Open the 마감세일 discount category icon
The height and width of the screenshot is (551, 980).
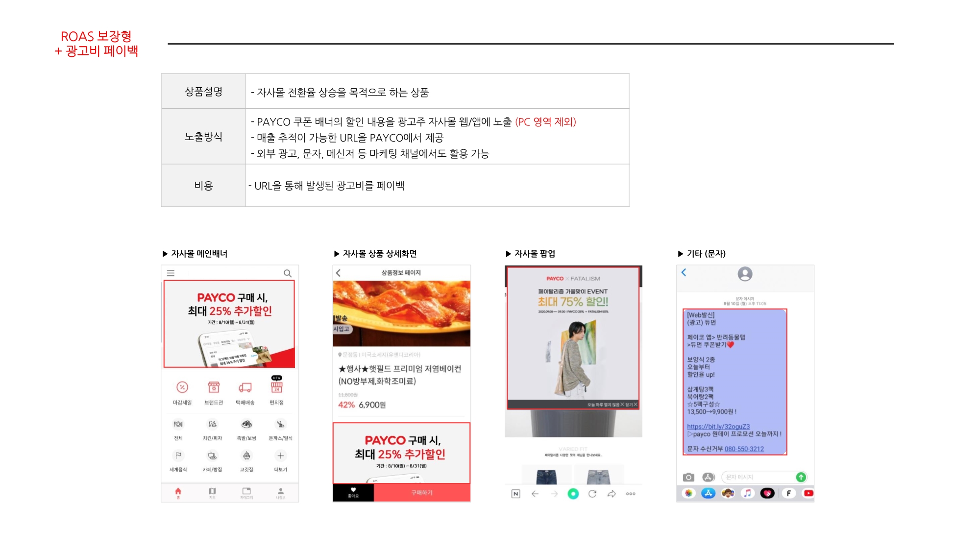pos(182,387)
